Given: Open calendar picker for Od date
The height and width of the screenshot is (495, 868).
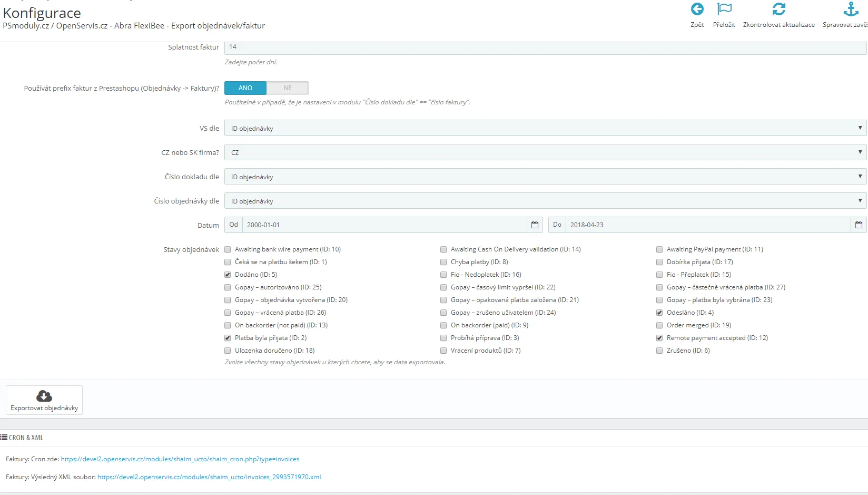Looking at the screenshot, I should tap(535, 225).
